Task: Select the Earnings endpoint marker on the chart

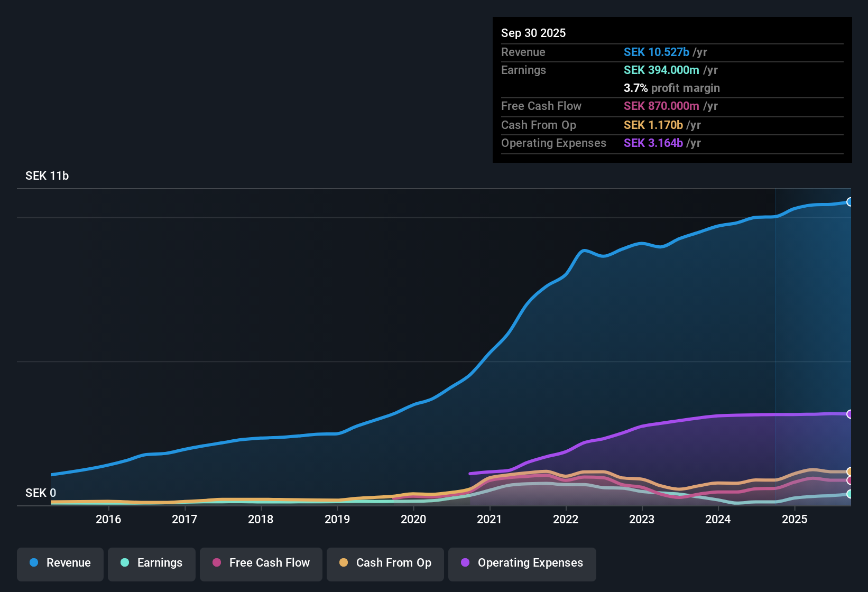Action: click(x=849, y=494)
